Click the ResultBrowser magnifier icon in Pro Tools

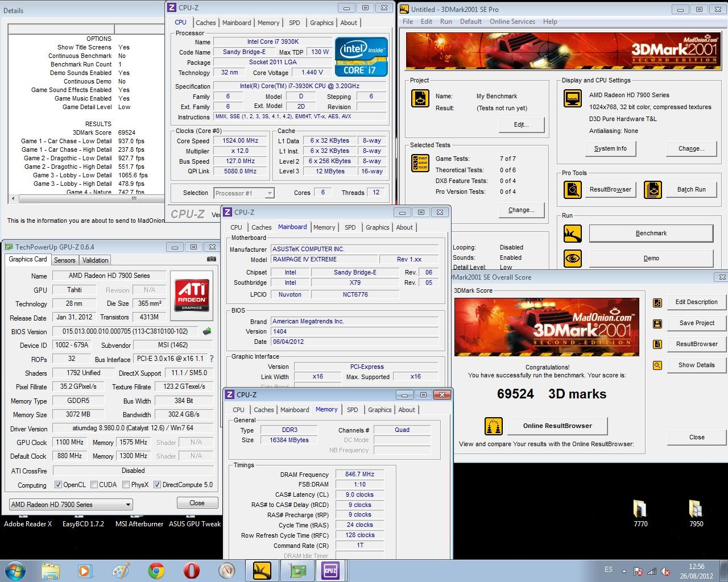click(x=573, y=189)
